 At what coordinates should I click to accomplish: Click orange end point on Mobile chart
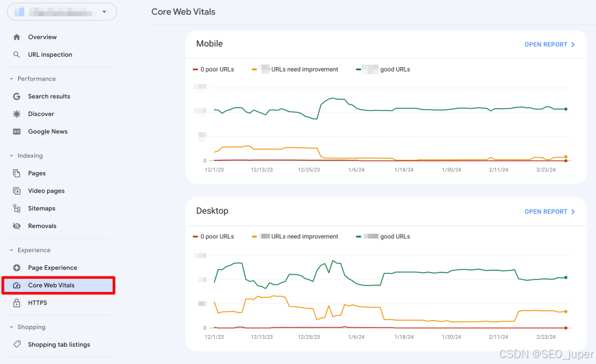(566, 157)
